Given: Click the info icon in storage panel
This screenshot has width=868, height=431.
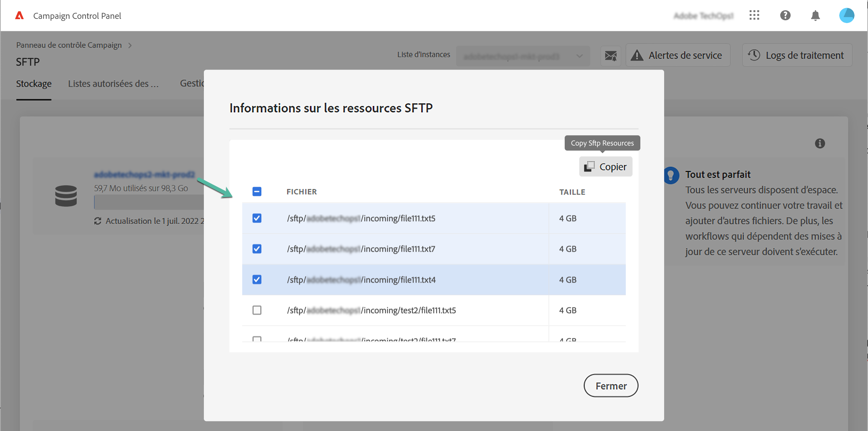Looking at the screenshot, I should pyautogui.click(x=820, y=143).
